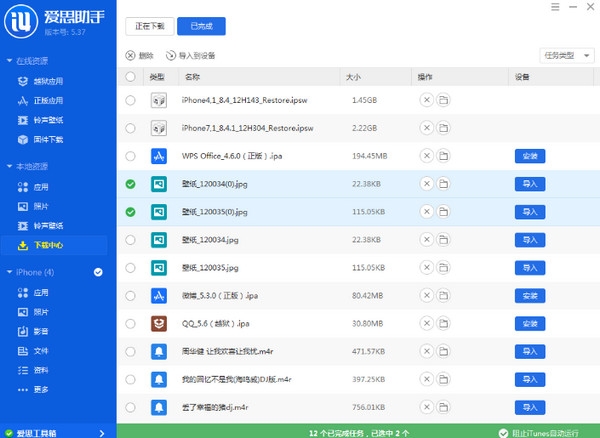Uncheck the 壁纸_120034(0).jpg row checkbox
Image resolution: width=600 pixels, height=438 pixels.
[131, 184]
